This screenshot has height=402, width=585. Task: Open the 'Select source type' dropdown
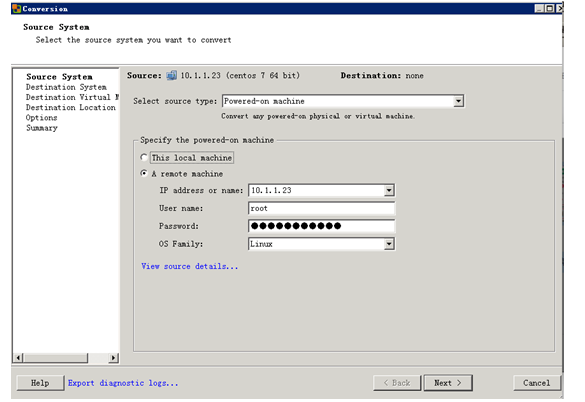pyautogui.click(x=458, y=101)
